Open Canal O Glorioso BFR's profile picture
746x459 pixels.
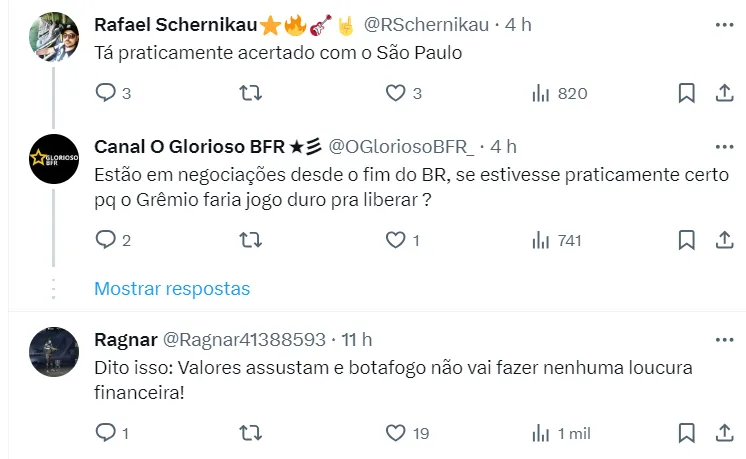tap(53, 159)
